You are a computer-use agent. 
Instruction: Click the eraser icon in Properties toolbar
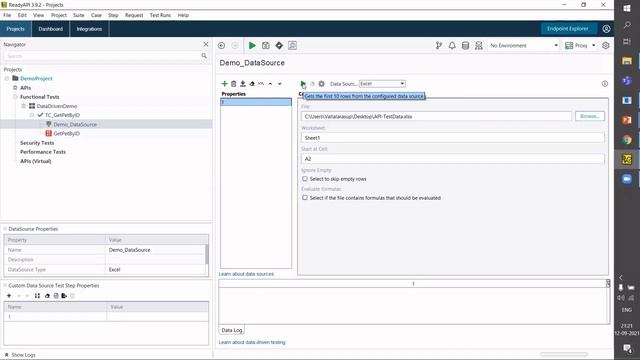(252, 84)
